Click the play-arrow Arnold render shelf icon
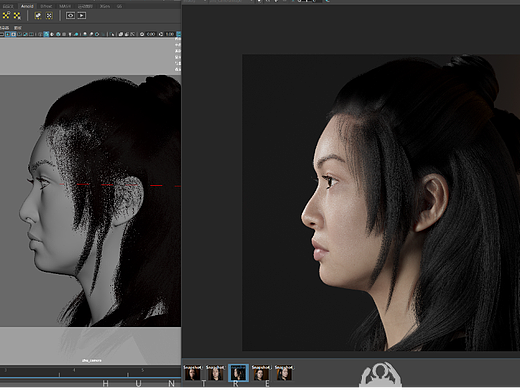520x390 pixels. click(82, 15)
